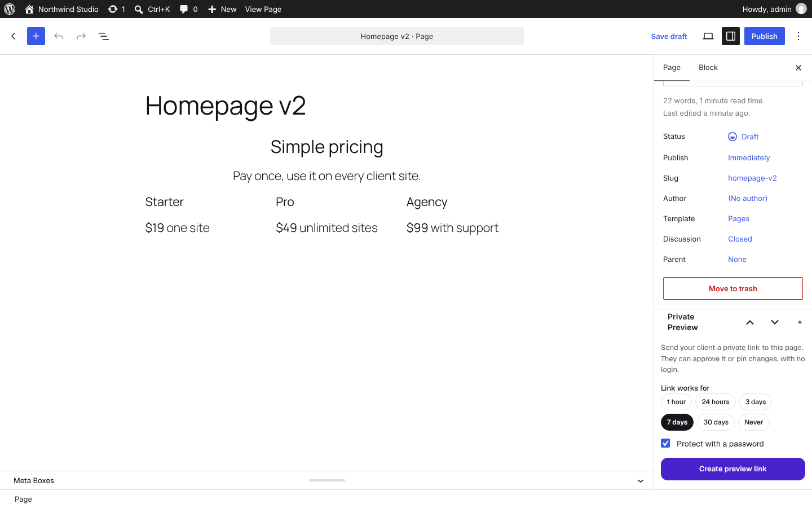Close the settings sidebar with X
Image resolution: width=812 pixels, height=508 pixels.
[798, 68]
